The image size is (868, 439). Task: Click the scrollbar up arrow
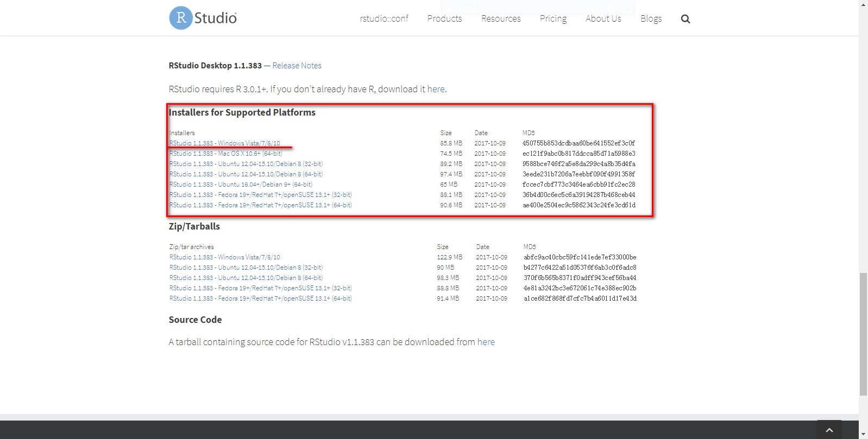tap(863, 4)
